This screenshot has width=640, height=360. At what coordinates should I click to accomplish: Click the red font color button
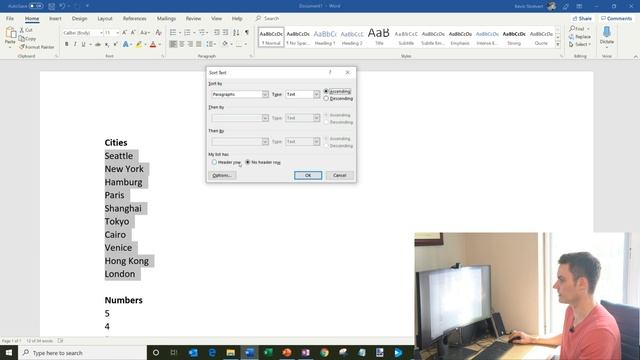(x=153, y=44)
